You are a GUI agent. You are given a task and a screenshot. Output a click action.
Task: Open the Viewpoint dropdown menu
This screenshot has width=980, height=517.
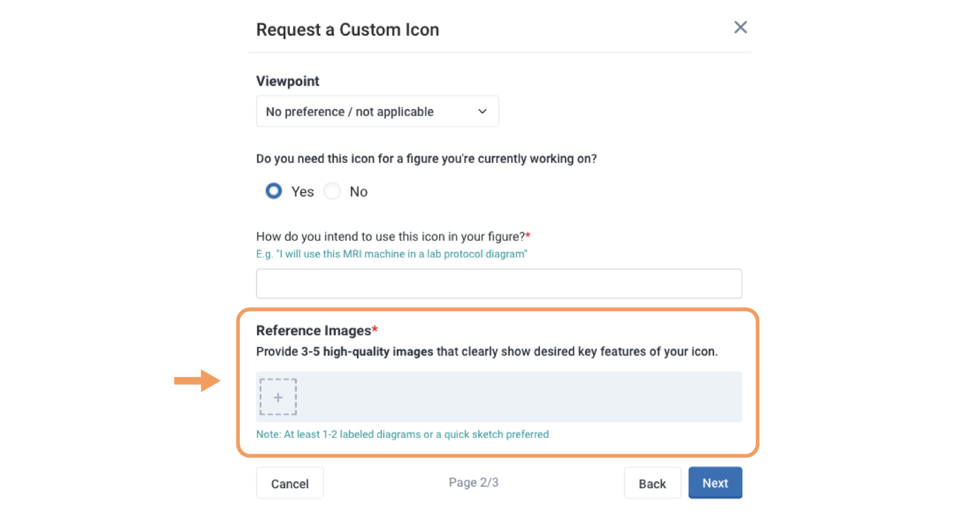[x=377, y=112]
